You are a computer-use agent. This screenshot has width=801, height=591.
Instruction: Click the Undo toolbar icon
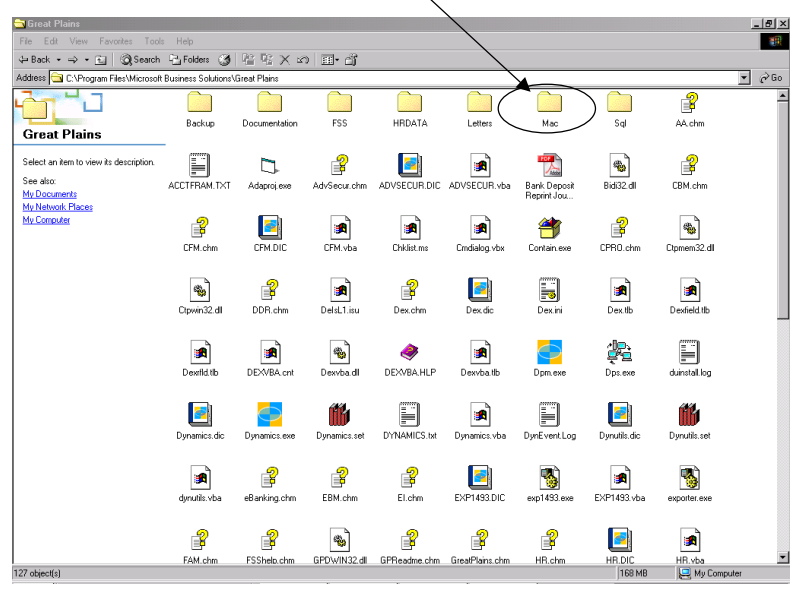tap(302, 60)
